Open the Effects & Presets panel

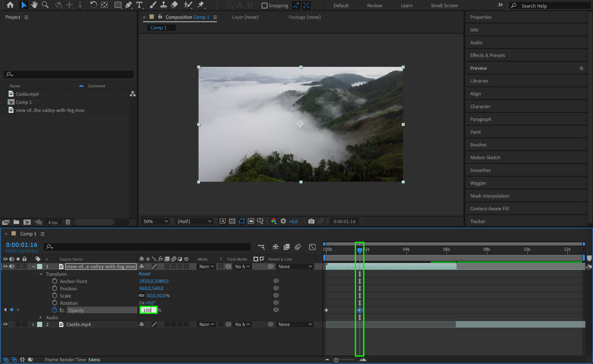click(487, 55)
